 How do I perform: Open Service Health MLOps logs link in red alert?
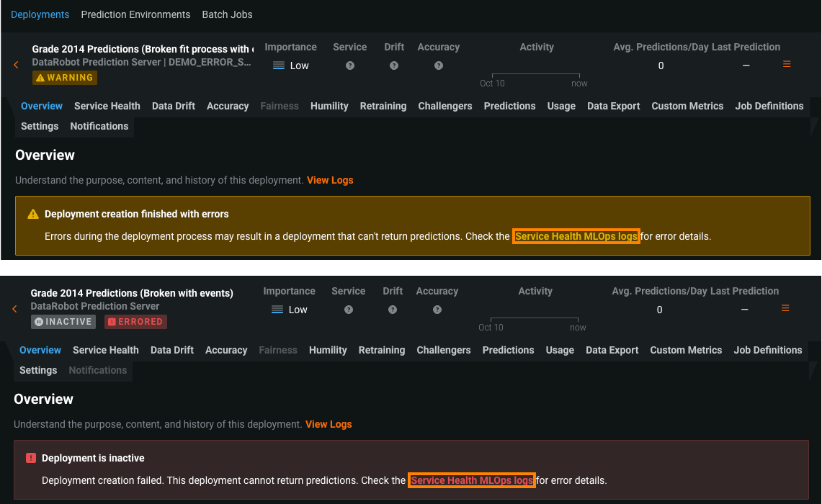pos(472,480)
